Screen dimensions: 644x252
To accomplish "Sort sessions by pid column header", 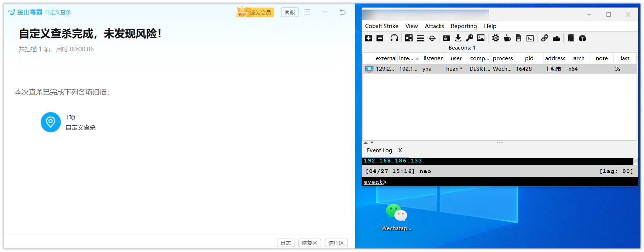I will tap(529, 58).
